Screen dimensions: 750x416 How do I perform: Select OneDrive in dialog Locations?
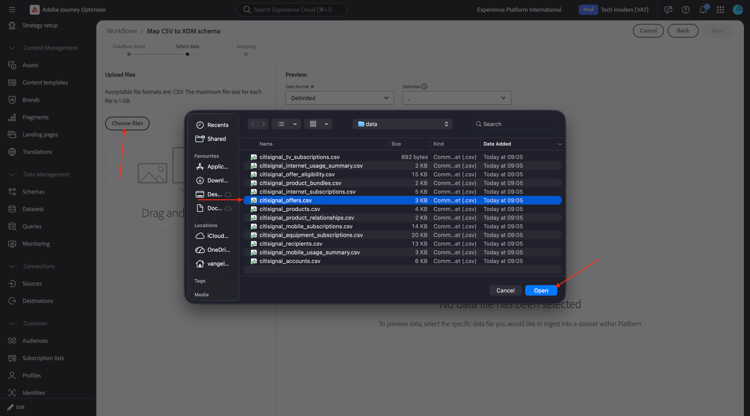212,250
